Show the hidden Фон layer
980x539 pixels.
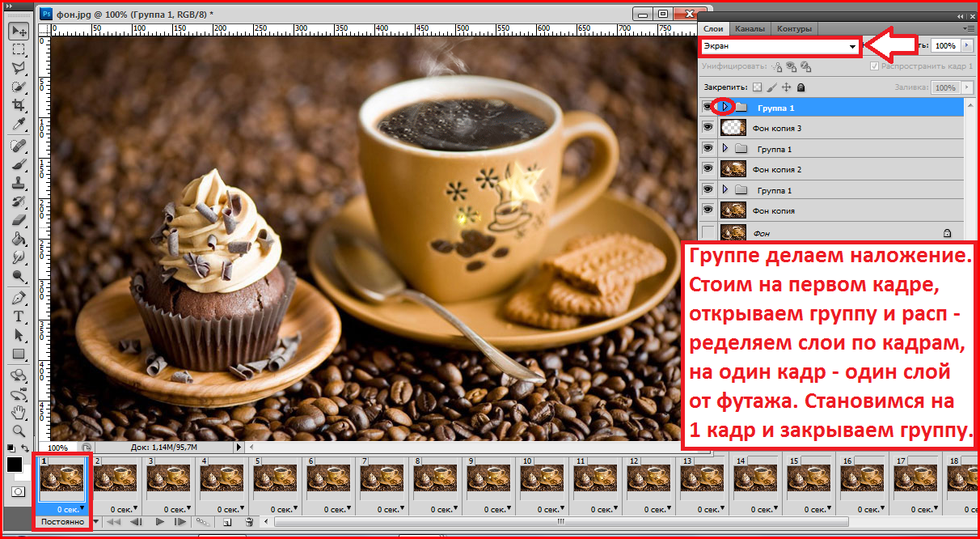tap(708, 233)
